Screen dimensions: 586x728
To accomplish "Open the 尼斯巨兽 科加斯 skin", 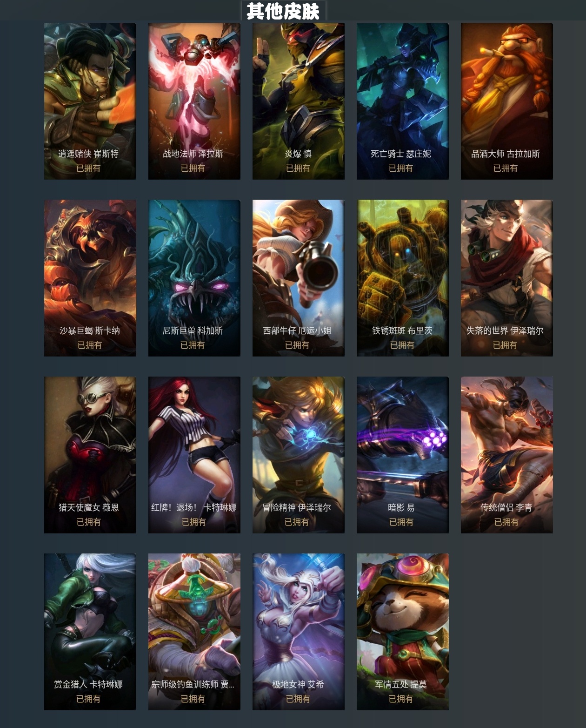I will click(x=194, y=278).
